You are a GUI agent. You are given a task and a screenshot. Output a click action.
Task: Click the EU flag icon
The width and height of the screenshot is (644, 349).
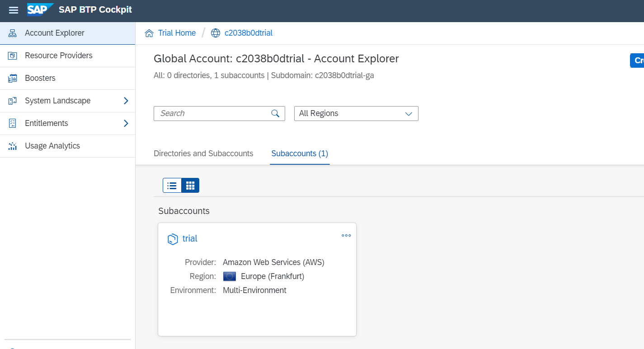[230, 276]
